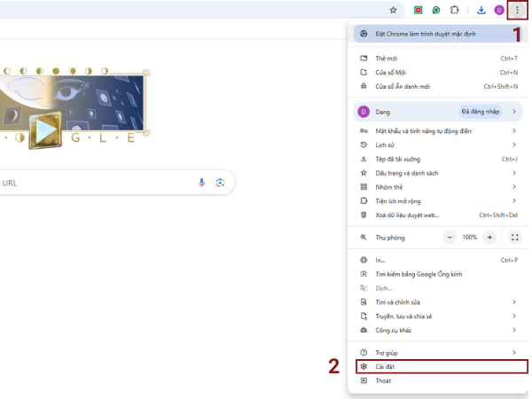This screenshot has width=532, height=399.
Task: Open the red screen recorder extension
Action: (418, 10)
